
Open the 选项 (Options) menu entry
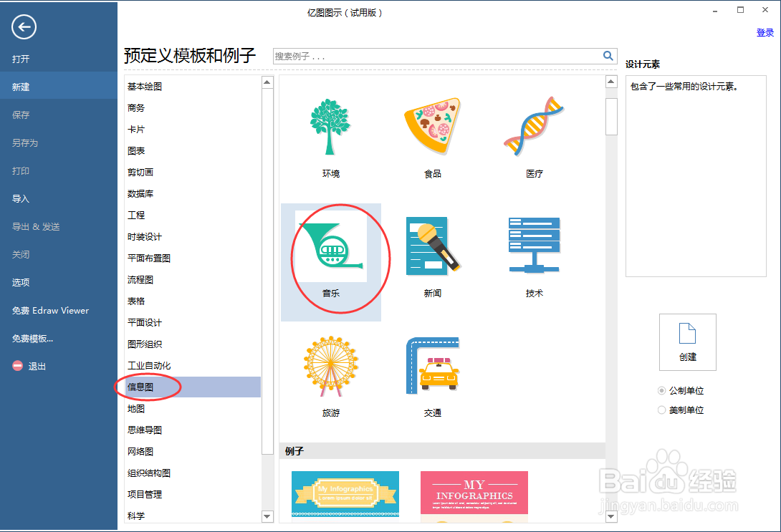tap(21, 282)
